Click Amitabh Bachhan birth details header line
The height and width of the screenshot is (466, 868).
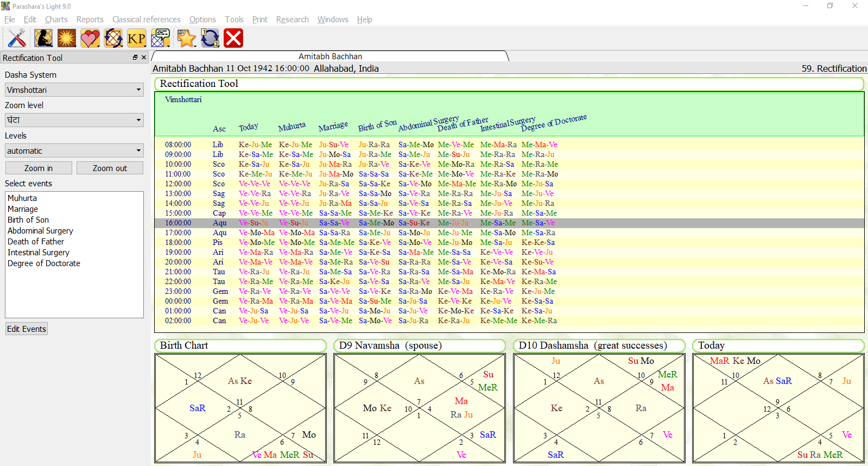click(x=265, y=68)
